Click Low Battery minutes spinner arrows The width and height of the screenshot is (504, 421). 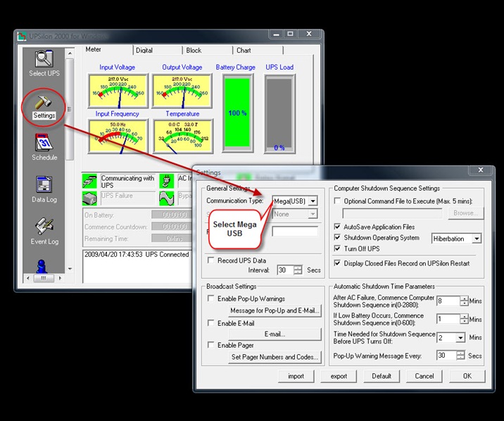tap(464, 319)
